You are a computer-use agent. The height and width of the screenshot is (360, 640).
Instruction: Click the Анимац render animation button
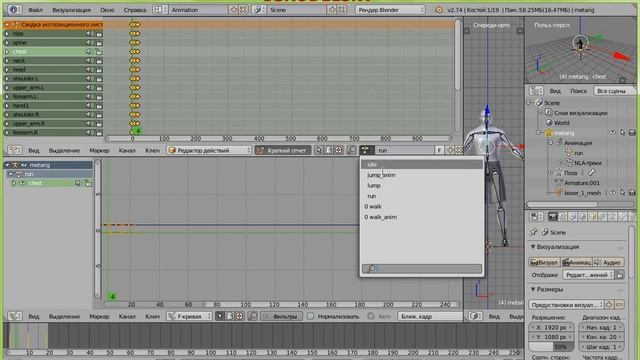(x=576, y=262)
